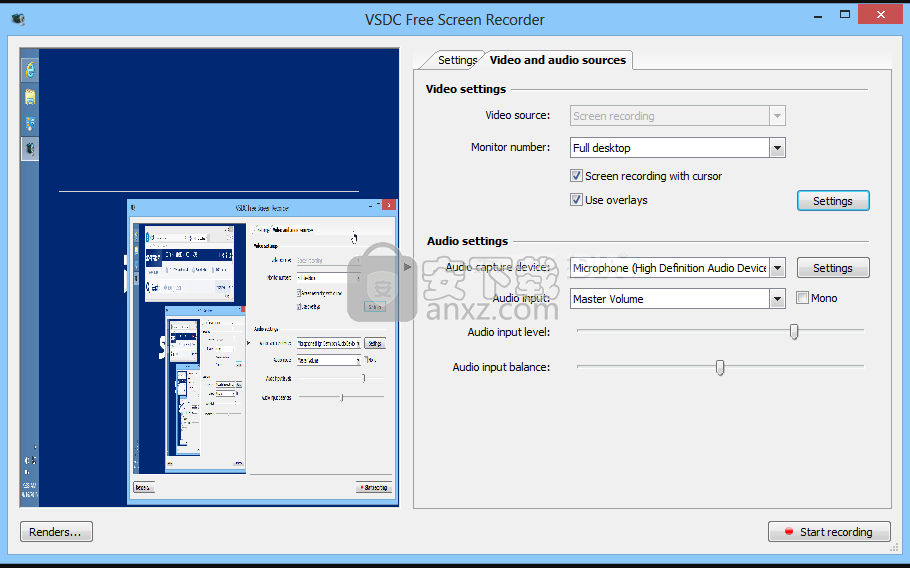Open the Monitor number dropdown
This screenshot has width=910, height=568.
pyautogui.click(x=777, y=148)
